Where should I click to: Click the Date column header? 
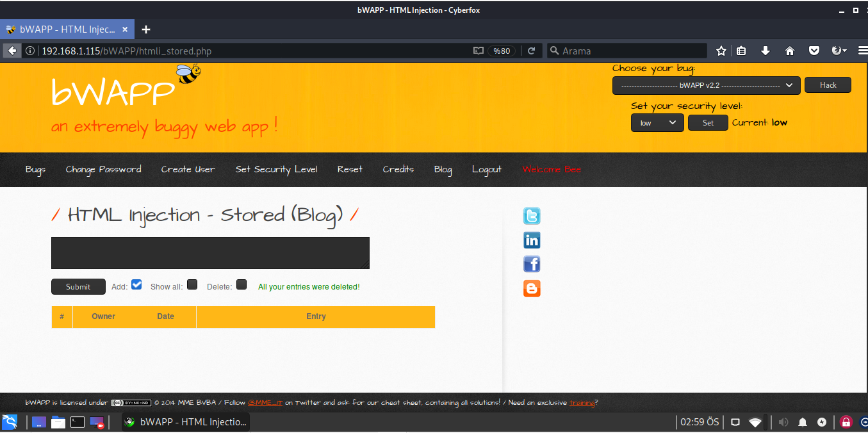[x=165, y=316]
